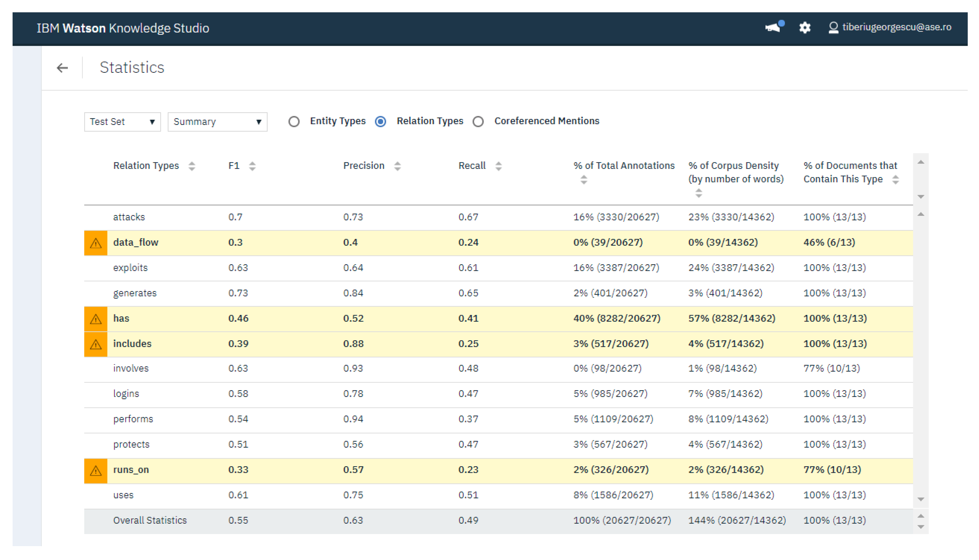Image resolution: width=979 pixels, height=560 pixels.
Task: Click the warning icon on includes row
Action: coord(96,344)
